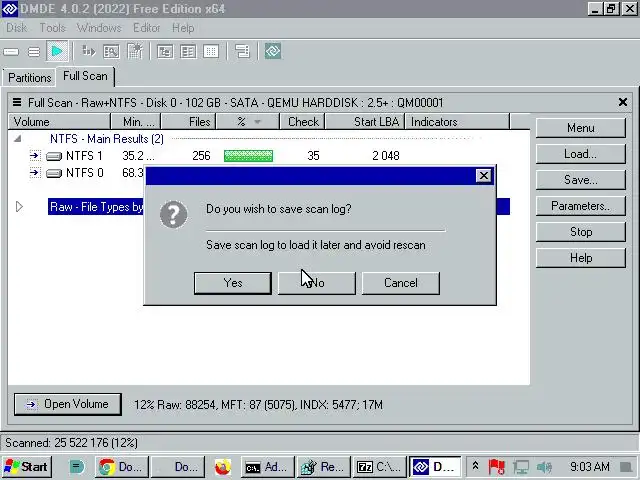Screen dimensions: 640x480
Task: Click the fill sectors toolbar icon
Action: coord(135,51)
